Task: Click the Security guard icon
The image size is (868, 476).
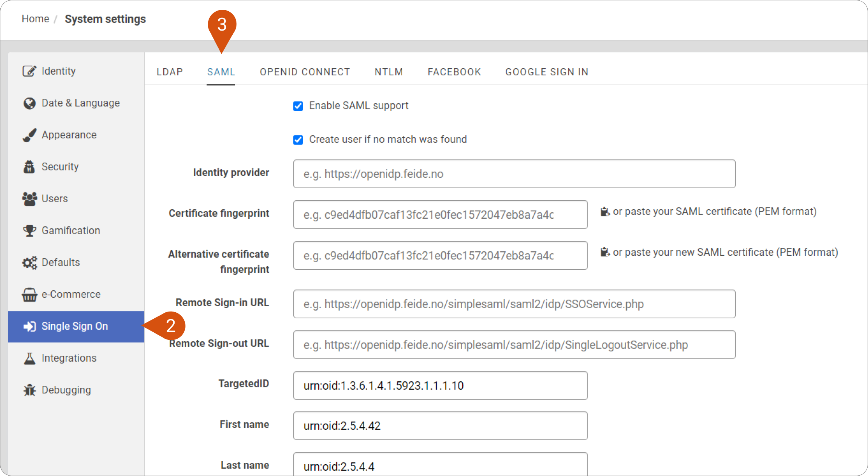Action: 29,167
